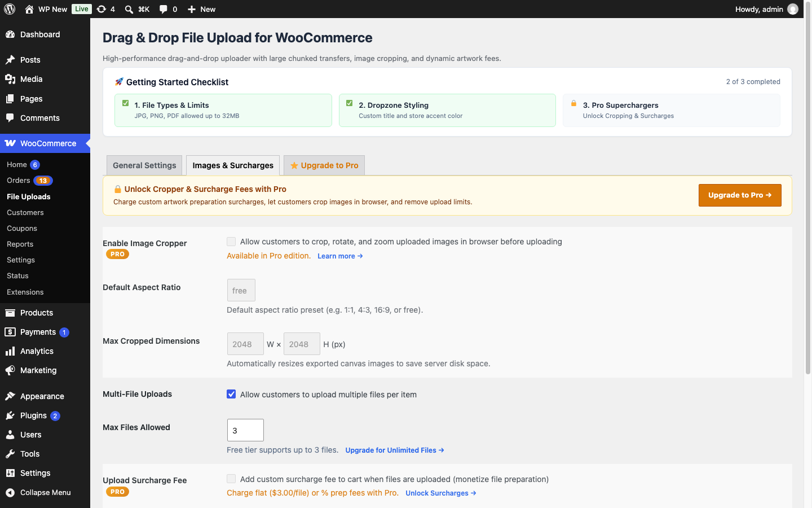Open the Upgrade to Pro tab
Viewport: 812px width, 508px height.
324,165
